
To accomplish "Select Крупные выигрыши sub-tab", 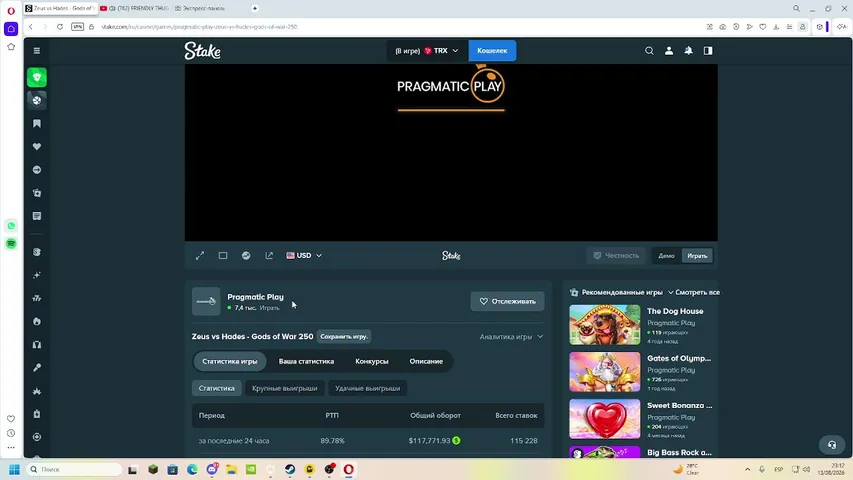I will pos(285,388).
